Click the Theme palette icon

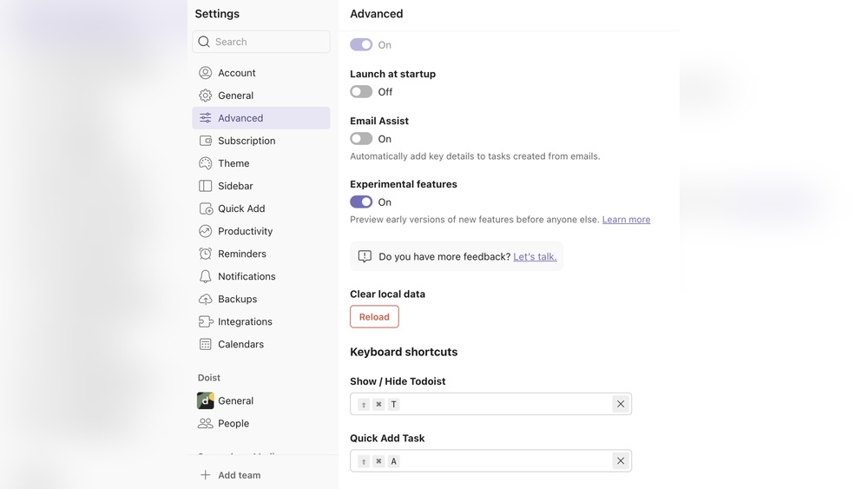tap(206, 163)
